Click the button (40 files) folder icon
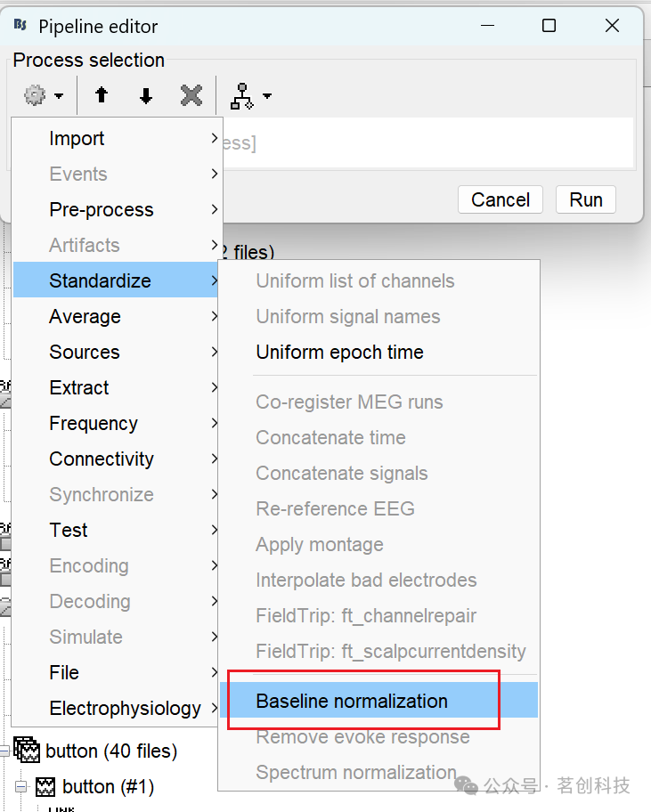This screenshot has height=812, width=651. pyautogui.click(x=27, y=750)
